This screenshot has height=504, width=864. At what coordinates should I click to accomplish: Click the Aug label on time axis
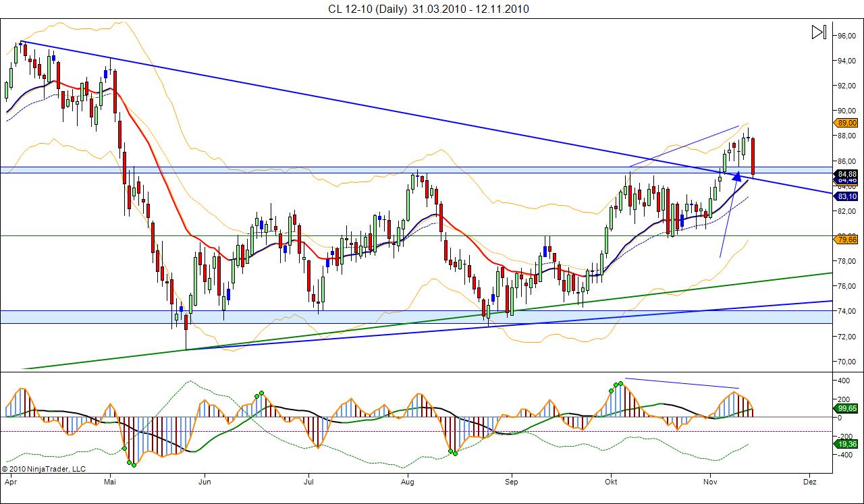pos(407,482)
